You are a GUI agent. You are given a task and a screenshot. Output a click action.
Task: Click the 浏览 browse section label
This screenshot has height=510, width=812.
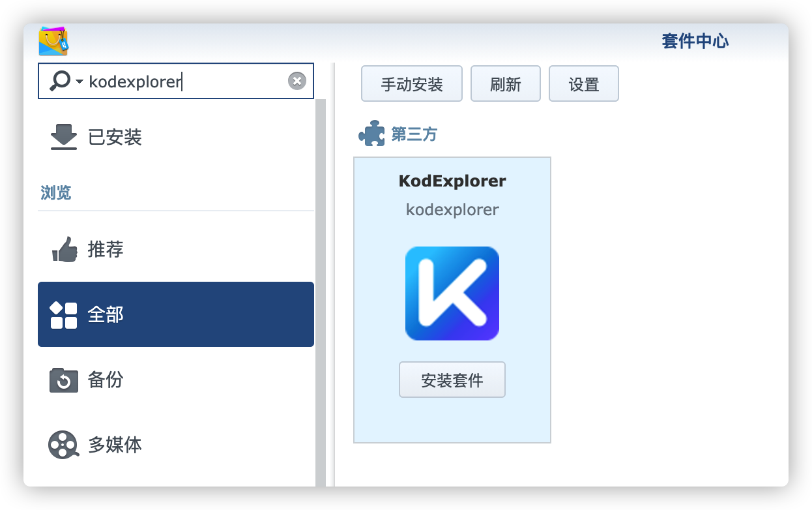[x=56, y=193]
